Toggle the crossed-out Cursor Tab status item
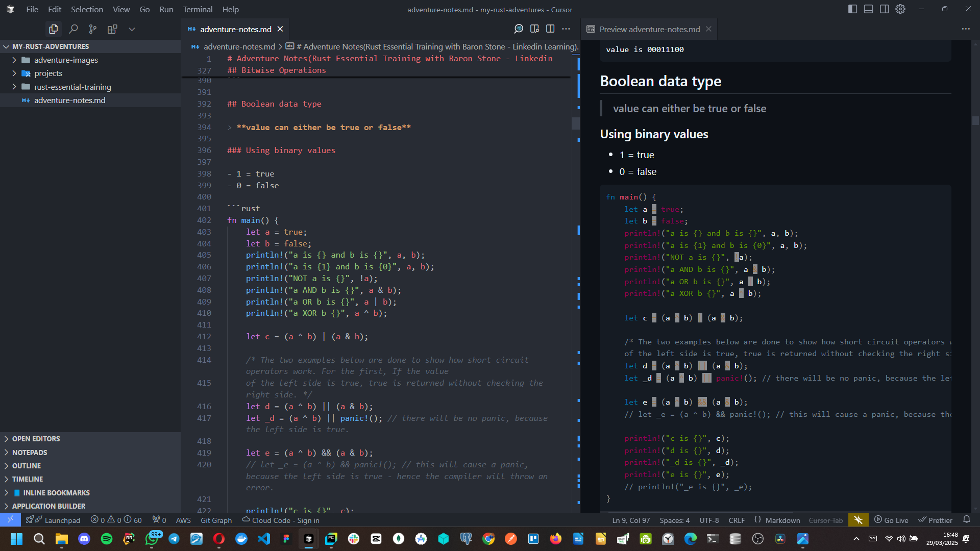The image size is (980, 551). pyautogui.click(x=825, y=520)
